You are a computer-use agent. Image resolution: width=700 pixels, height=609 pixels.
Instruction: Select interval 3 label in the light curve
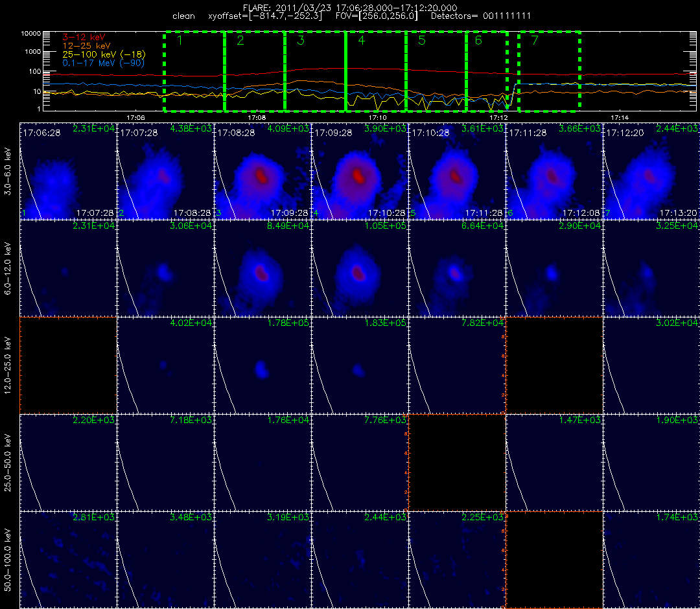pyautogui.click(x=301, y=41)
